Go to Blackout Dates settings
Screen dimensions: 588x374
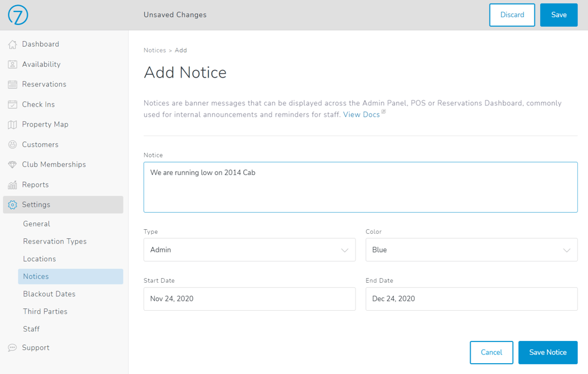coord(49,294)
